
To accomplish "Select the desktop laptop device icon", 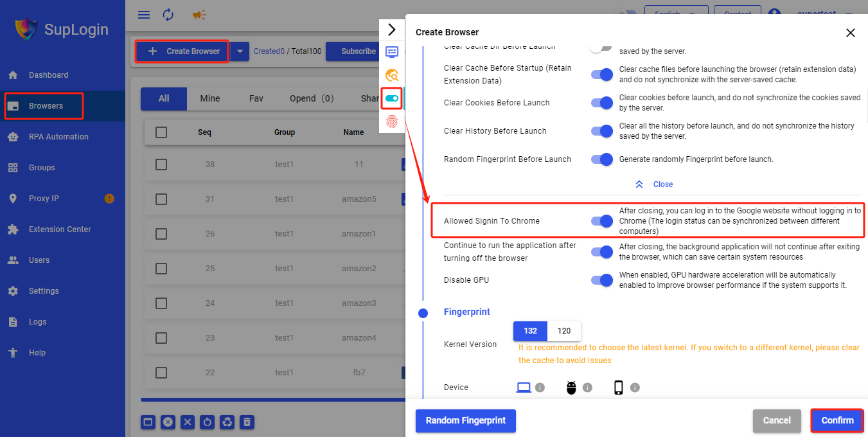I will pos(524,388).
